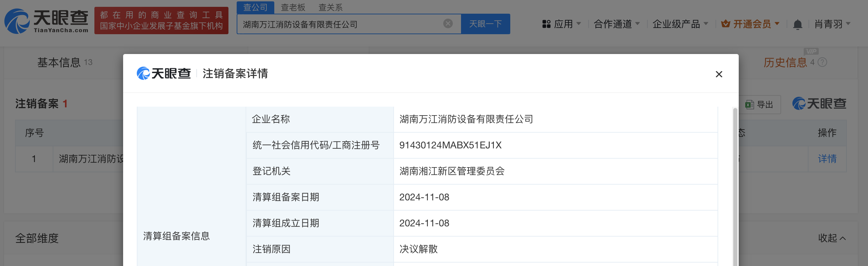Open the 应用 dropdown menu

click(x=561, y=24)
